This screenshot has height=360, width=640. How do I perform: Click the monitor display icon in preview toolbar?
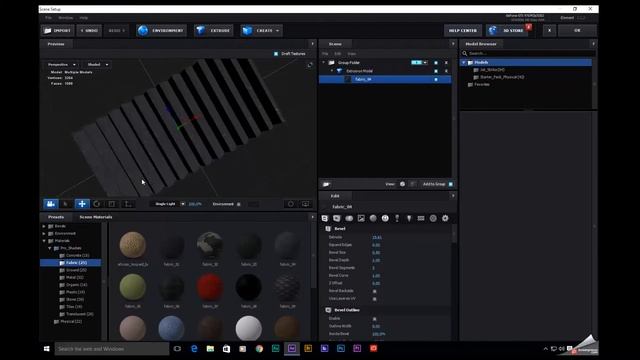pos(305,204)
